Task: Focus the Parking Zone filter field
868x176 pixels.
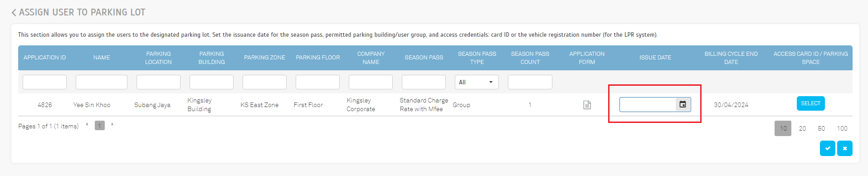Action: click(x=264, y=82)
